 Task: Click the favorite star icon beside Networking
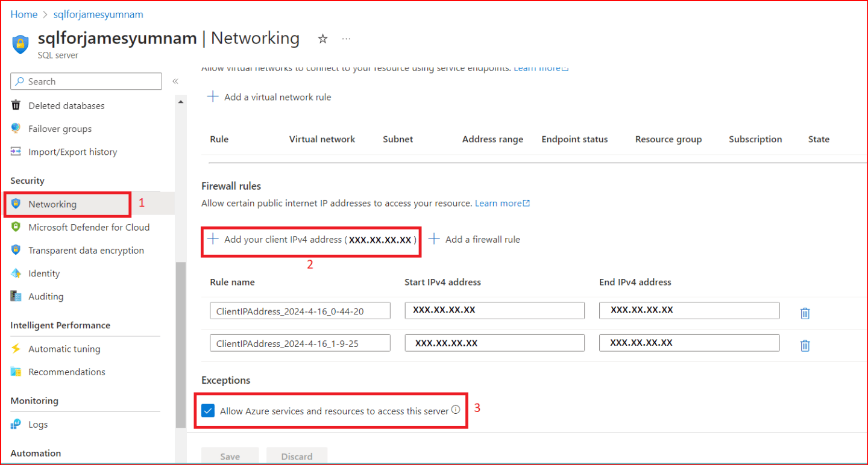pos(322,39)
